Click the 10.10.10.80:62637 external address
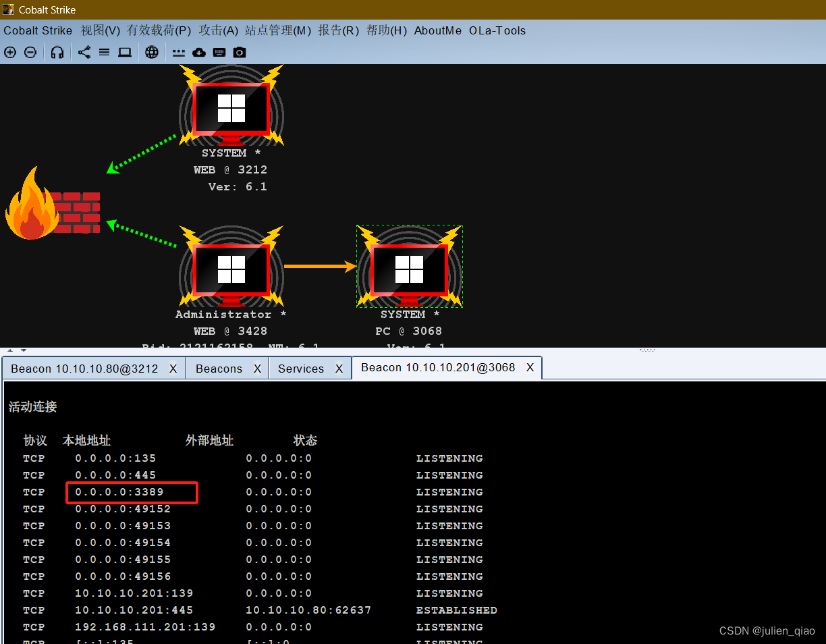Screen dimensions: 826x644 (308, 610)
